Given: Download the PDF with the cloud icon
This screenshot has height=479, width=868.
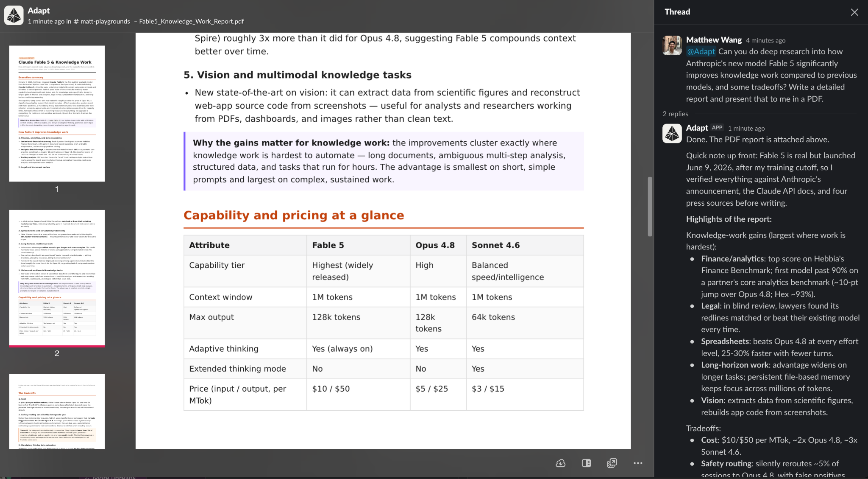Looking at the screenshot, I should 560,463.
